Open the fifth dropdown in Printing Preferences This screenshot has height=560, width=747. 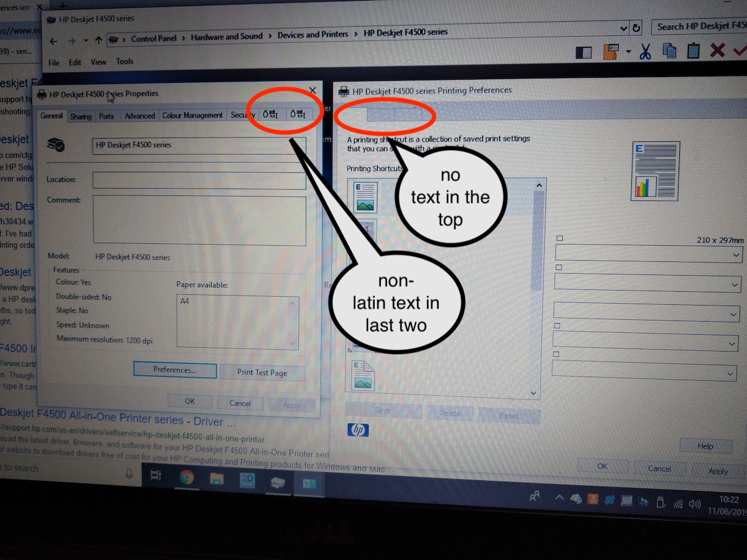[x=644, y=370]
